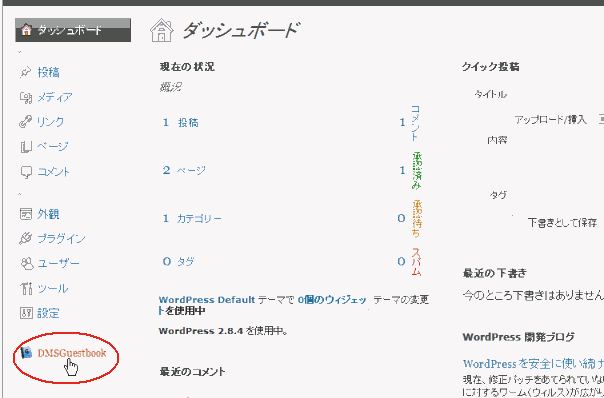Click the 今のところ下書きはありません text

pos(533,296)
